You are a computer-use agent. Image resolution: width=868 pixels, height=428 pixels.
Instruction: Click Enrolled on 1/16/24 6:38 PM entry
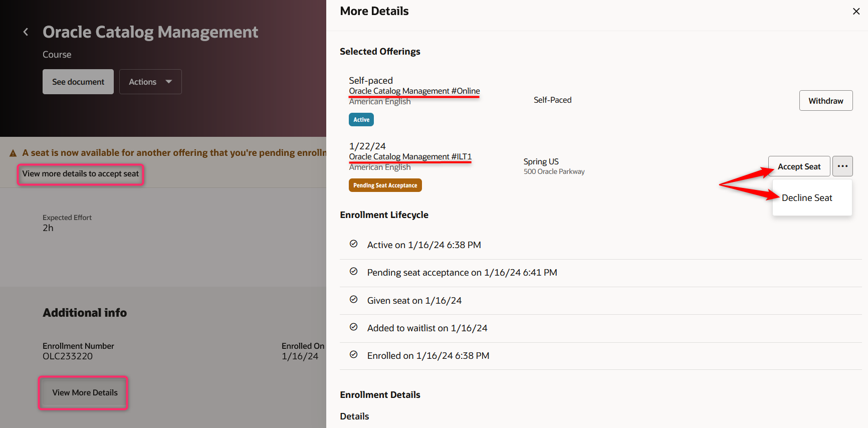428,356
